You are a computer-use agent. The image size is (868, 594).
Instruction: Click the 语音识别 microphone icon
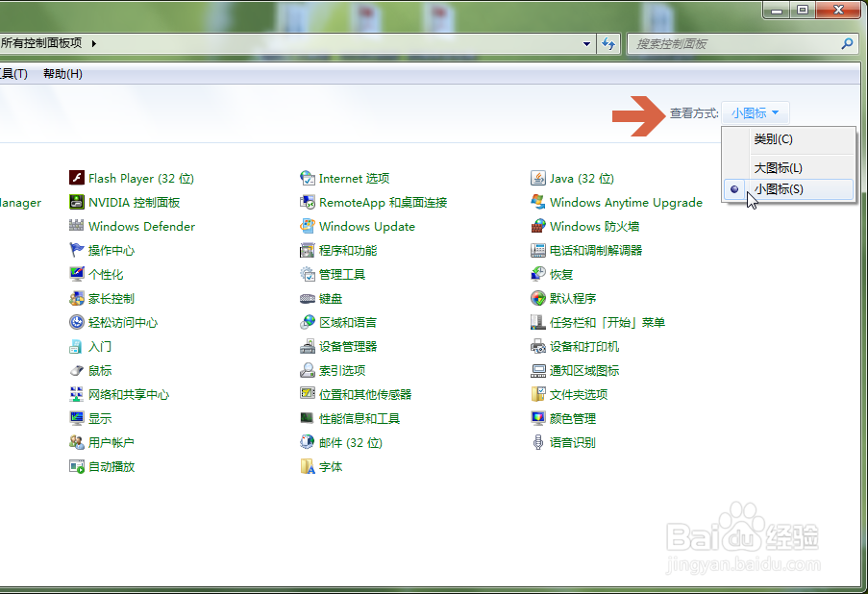pos(537,442)
